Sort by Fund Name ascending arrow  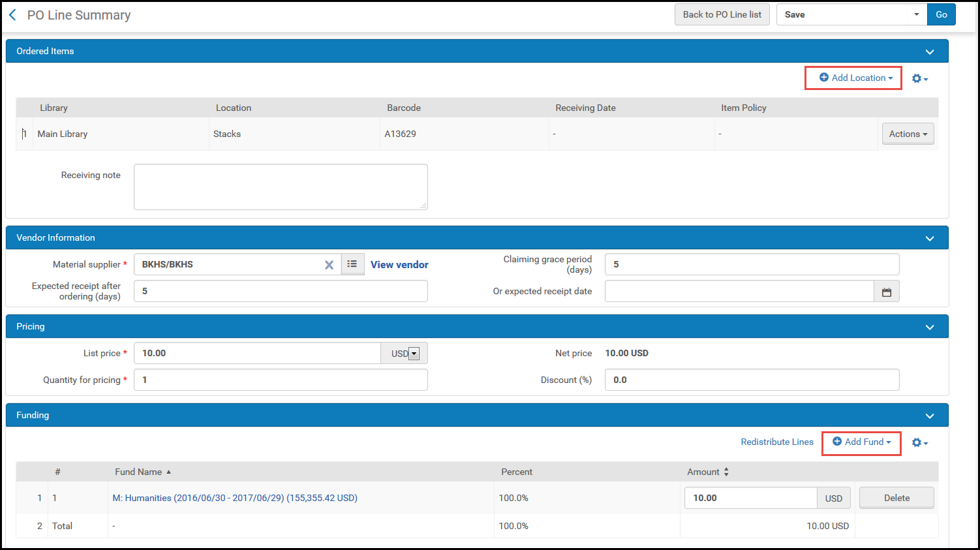coord(168,472)
